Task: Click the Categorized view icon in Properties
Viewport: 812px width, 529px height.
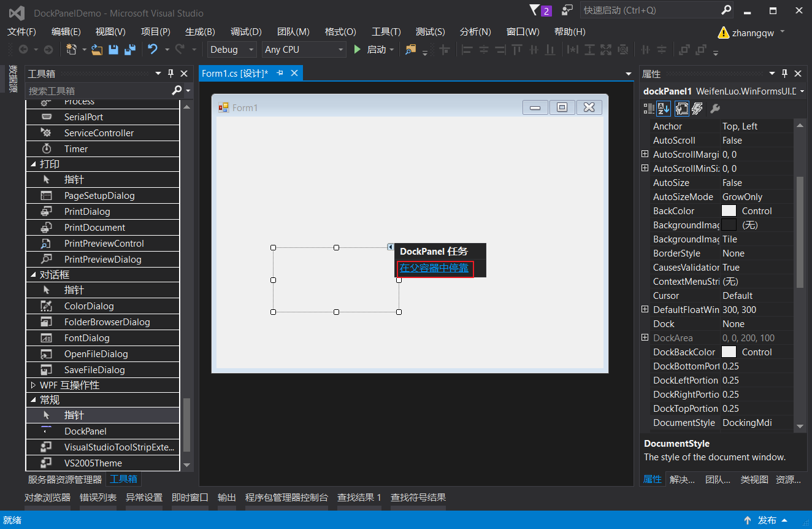Action: [x=649, y=109]
